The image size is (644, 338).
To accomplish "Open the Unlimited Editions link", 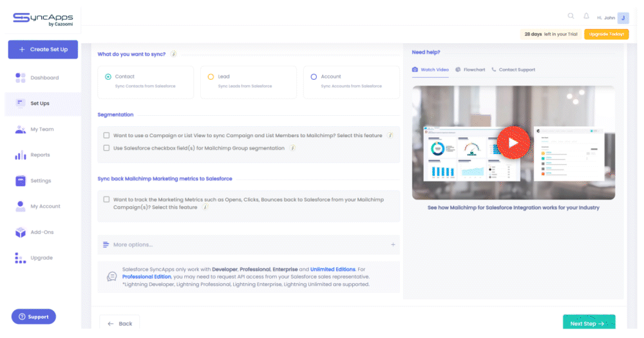I will click(x=333, y=269).
